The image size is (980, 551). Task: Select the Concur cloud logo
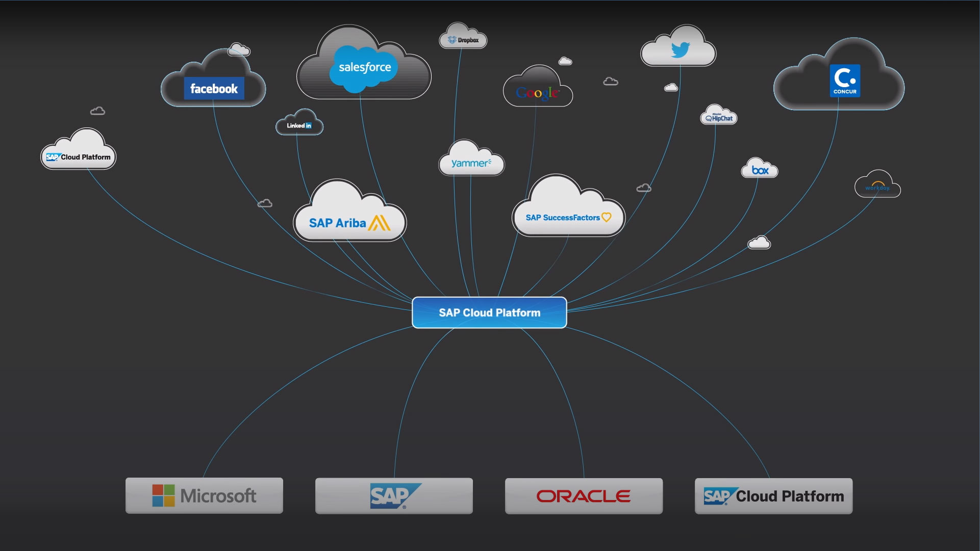pos(844,79)
